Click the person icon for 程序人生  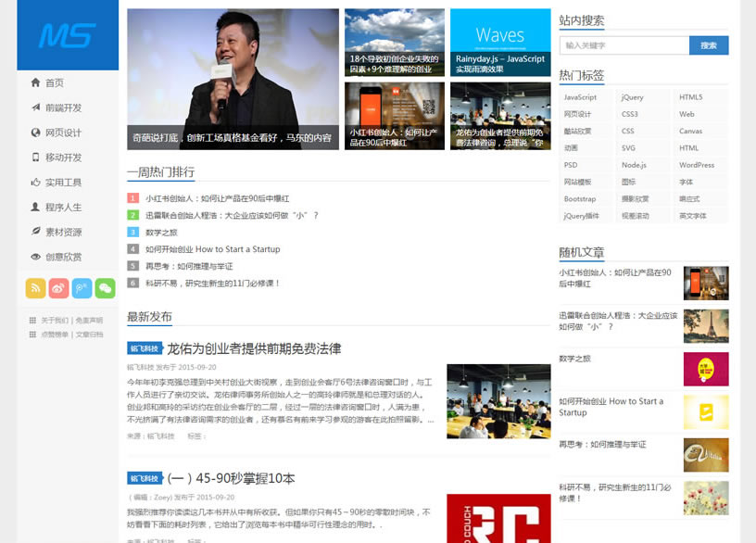pos(35,207)
